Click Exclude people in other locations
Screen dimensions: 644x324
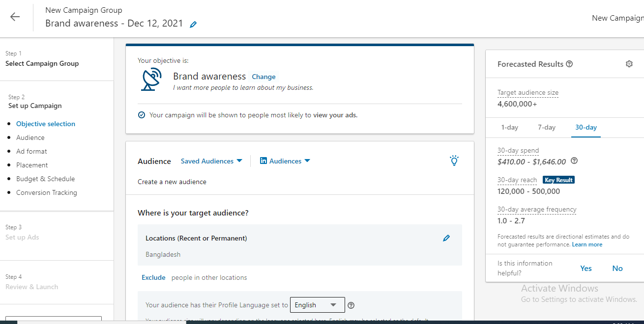(153, 277)
